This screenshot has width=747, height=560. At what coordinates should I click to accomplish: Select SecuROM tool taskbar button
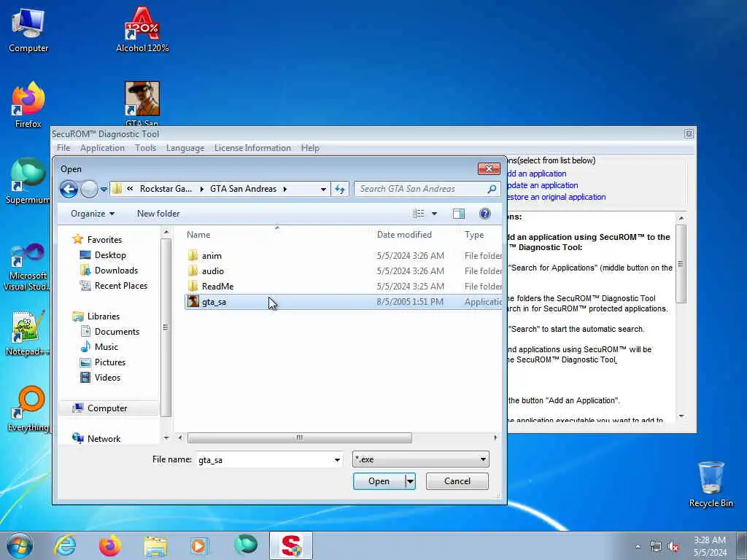pyautogui.click(x=291, y=545)
